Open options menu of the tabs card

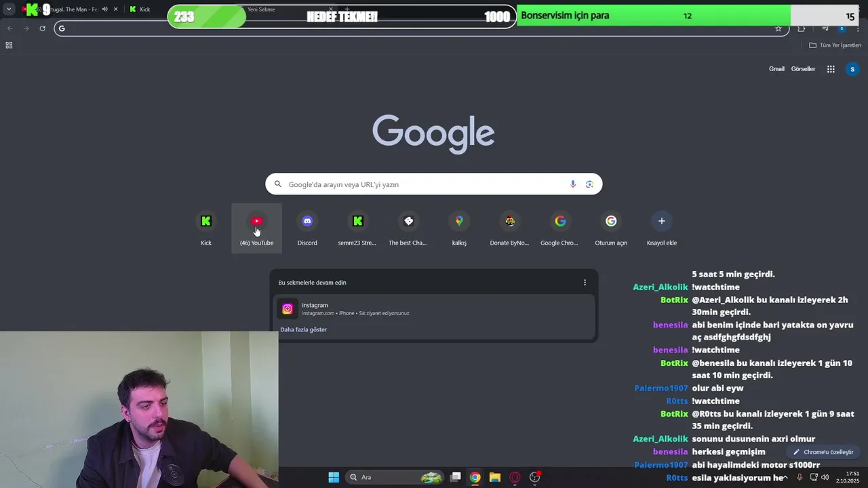[x=585, y=283]
